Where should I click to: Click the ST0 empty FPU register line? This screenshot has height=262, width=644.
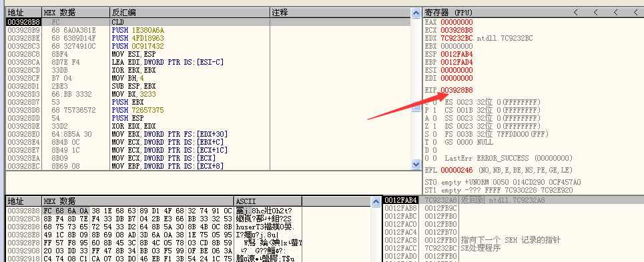[503, 183]
